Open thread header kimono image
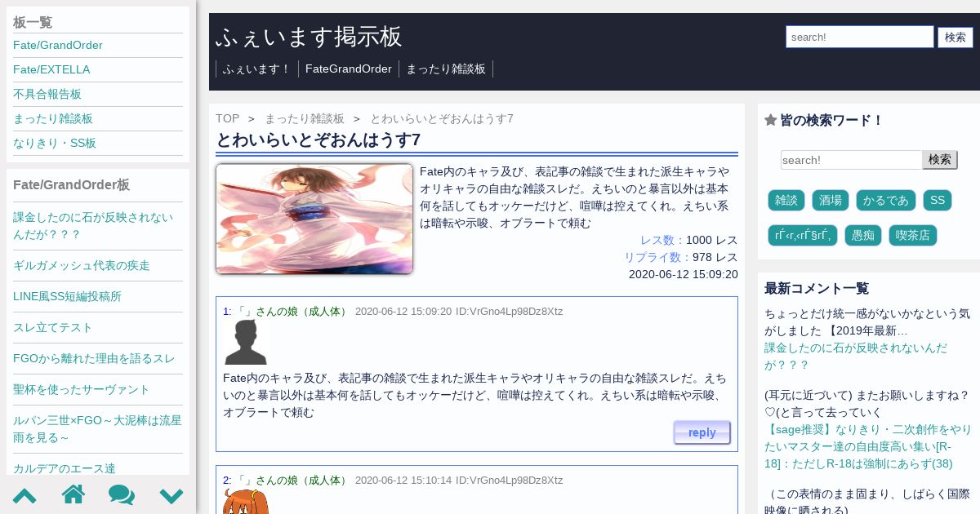Screen dimensions: 980x514 click(314, 219)
